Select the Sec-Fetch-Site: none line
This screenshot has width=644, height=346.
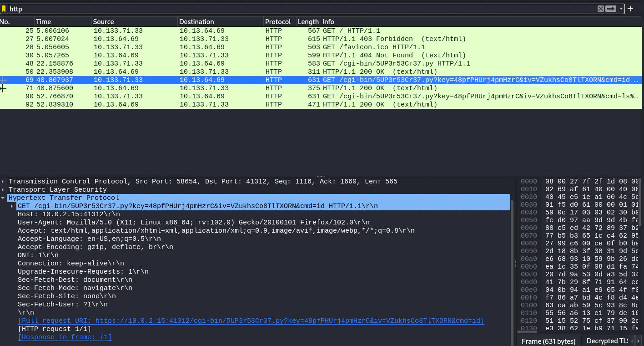[x=67, y=296]
